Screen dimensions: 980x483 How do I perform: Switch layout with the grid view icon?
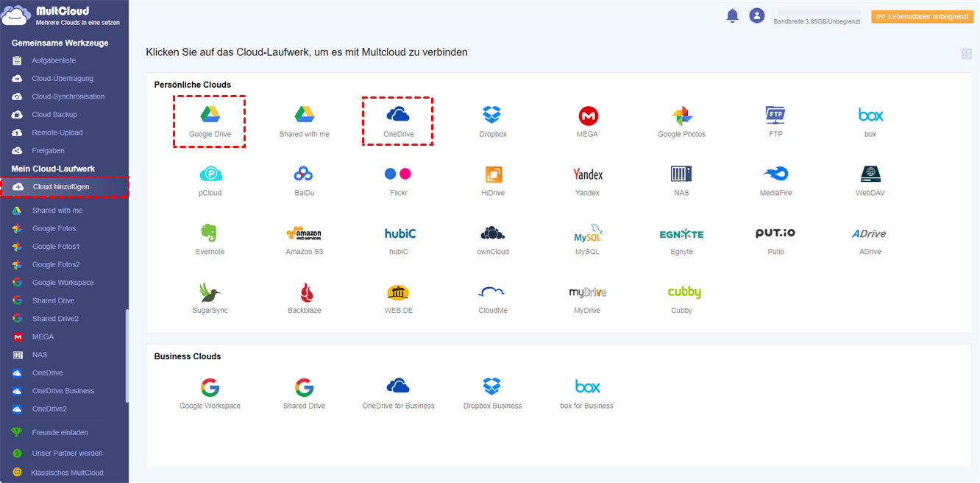point(966,54)
